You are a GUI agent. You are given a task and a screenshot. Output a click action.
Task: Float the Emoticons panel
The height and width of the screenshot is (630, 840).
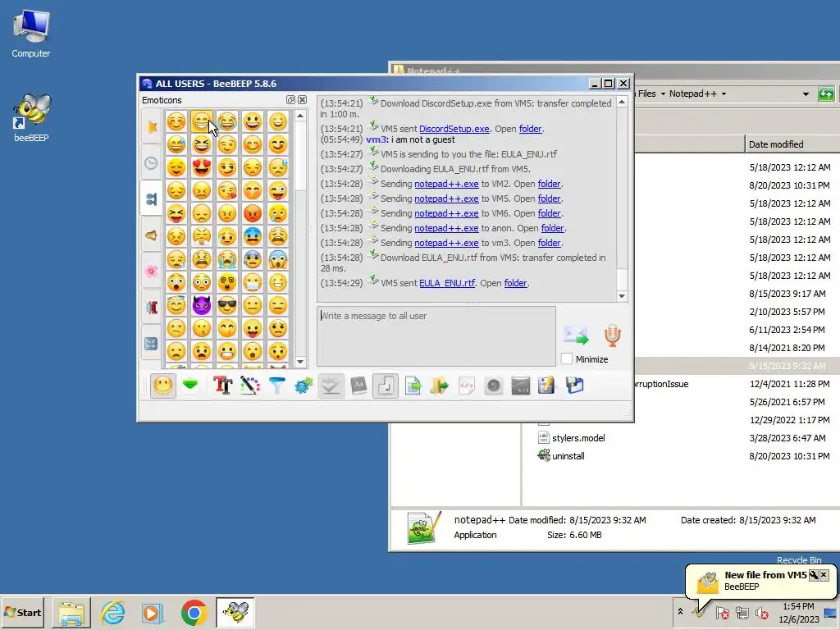point(290,99)
